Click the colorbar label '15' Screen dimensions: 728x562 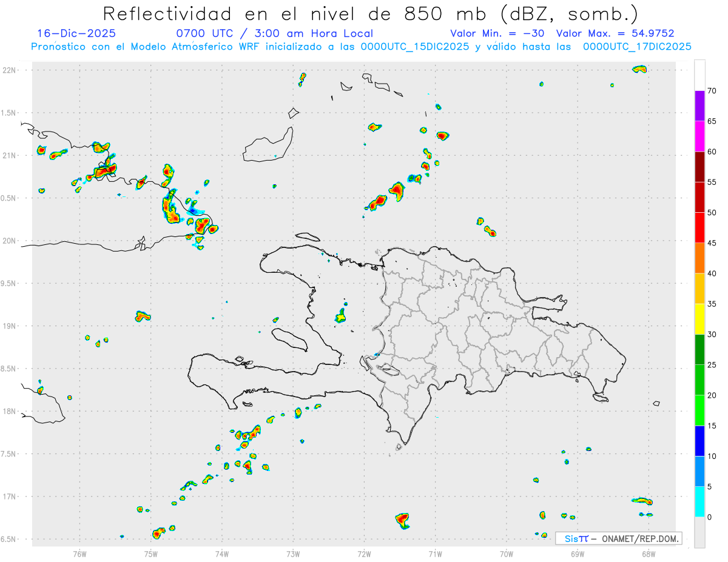pos(712,426)
